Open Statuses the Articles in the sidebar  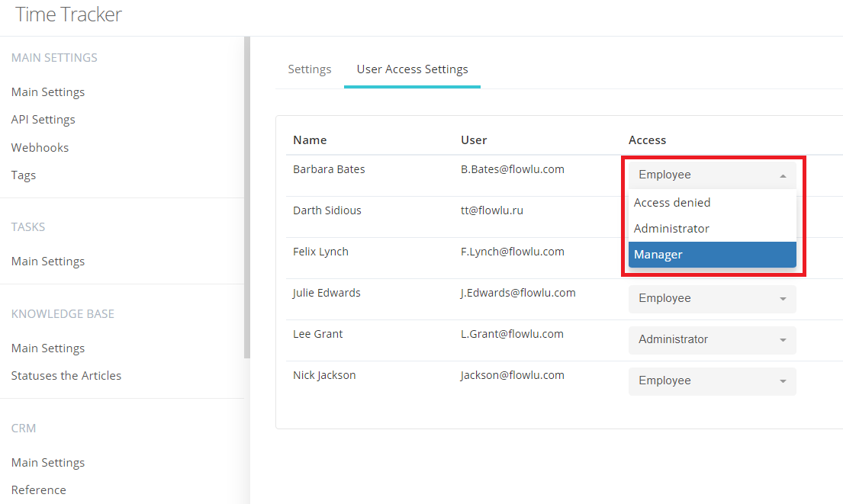point(66,376)
